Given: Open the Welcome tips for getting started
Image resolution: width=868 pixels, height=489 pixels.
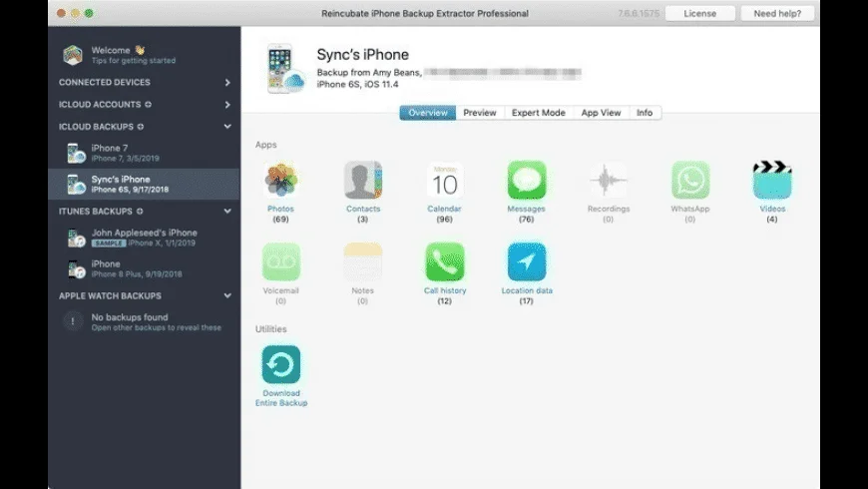Looking at the screenshot, I should tap(144, 55).
